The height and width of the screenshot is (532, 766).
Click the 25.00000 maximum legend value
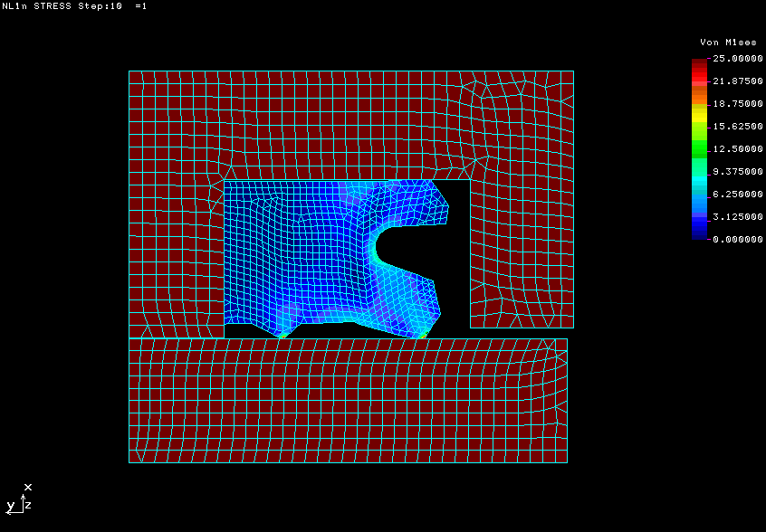click(736, 59)
